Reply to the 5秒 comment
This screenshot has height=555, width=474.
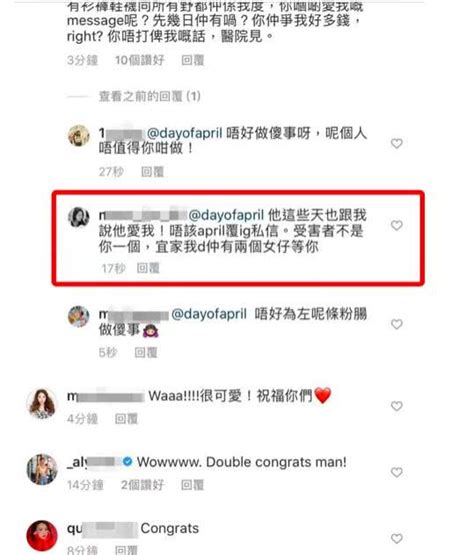click(145, 353)
